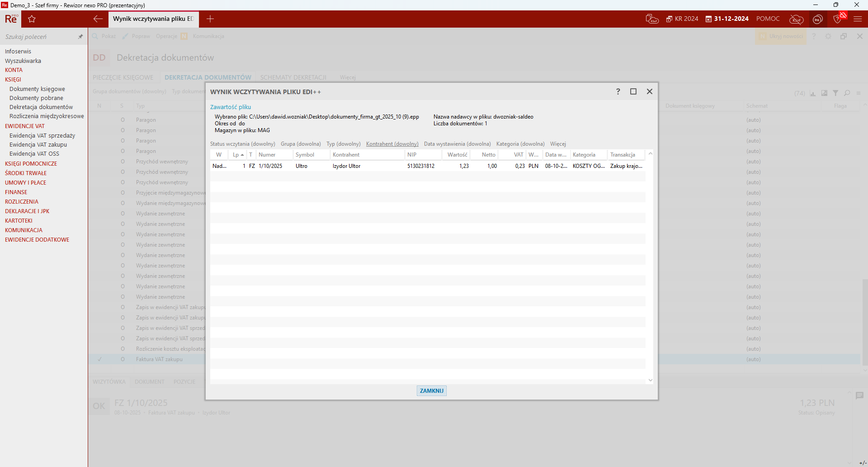Go back with the left arrow icon
This screenshot has width=868, height=467.
click(x=98, y=19)
